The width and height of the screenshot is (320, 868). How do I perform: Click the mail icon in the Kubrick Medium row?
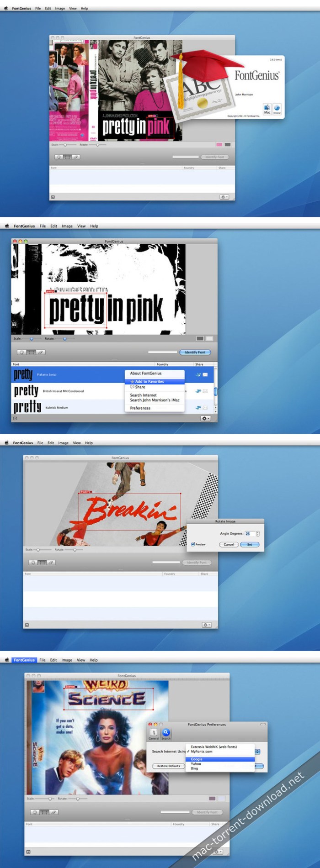[x=205, y=407]
